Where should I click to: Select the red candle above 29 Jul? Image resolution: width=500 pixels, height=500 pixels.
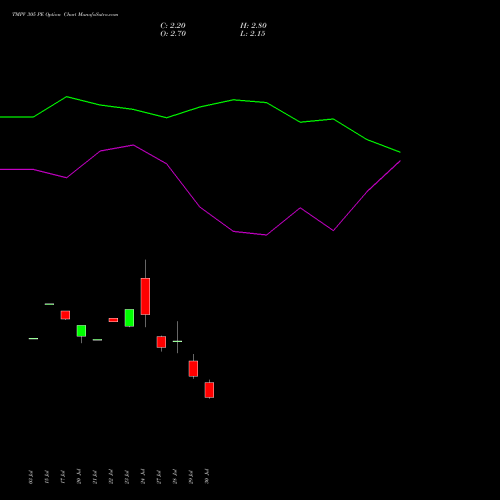[x=193, y=368]
